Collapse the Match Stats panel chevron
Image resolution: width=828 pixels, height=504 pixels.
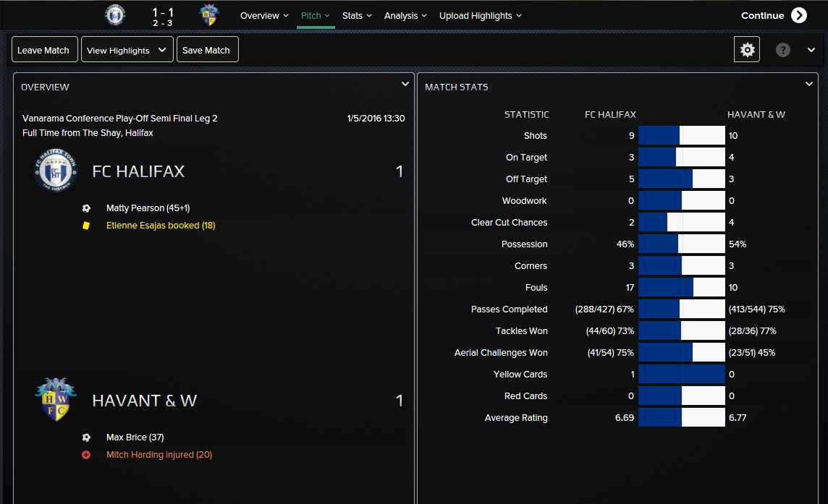click(808, 84)
